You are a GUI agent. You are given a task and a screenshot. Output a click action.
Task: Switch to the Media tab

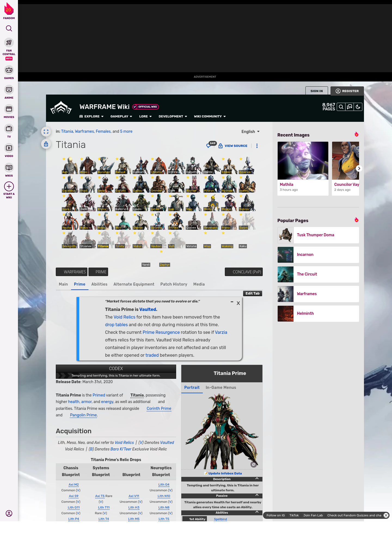tap(199, 284)
